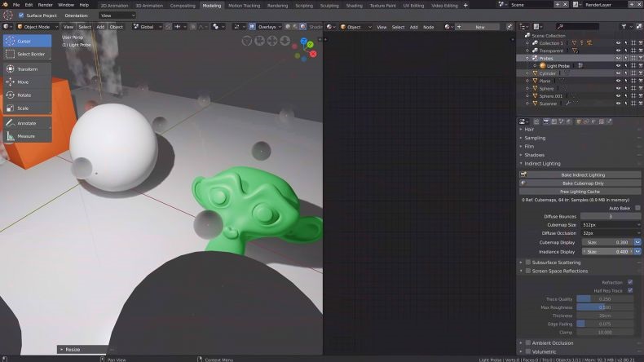Select the Cursor tool
The height and width of the screenshot is (362, 644).
click(27, 41)
